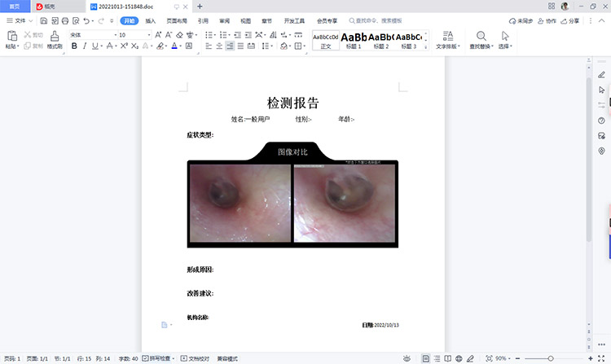Click the 协作 collaborate button
This screenshot has width=611, height=364.
547,21
